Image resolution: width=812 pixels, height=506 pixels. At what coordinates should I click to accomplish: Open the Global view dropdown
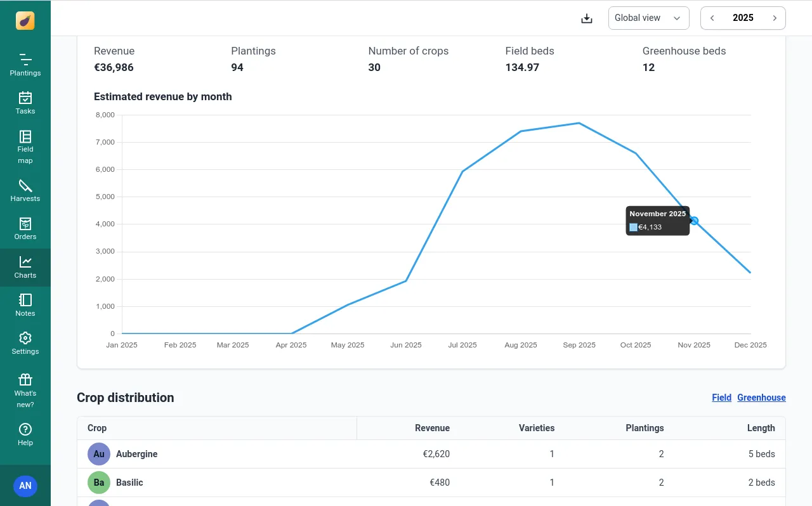pyautogui.click(x=648, y=18)
